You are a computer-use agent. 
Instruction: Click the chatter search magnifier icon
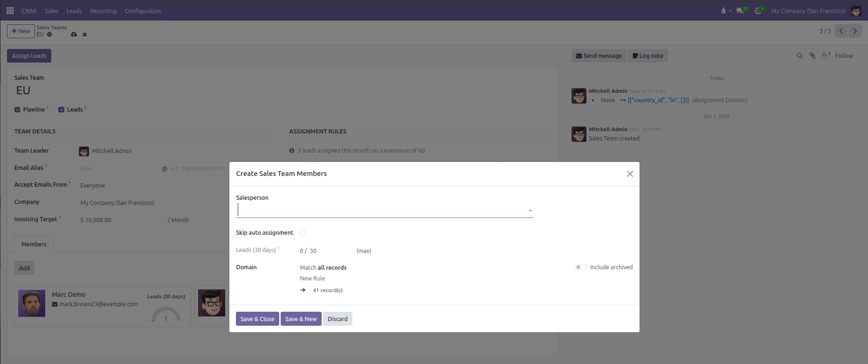point(799,56)
